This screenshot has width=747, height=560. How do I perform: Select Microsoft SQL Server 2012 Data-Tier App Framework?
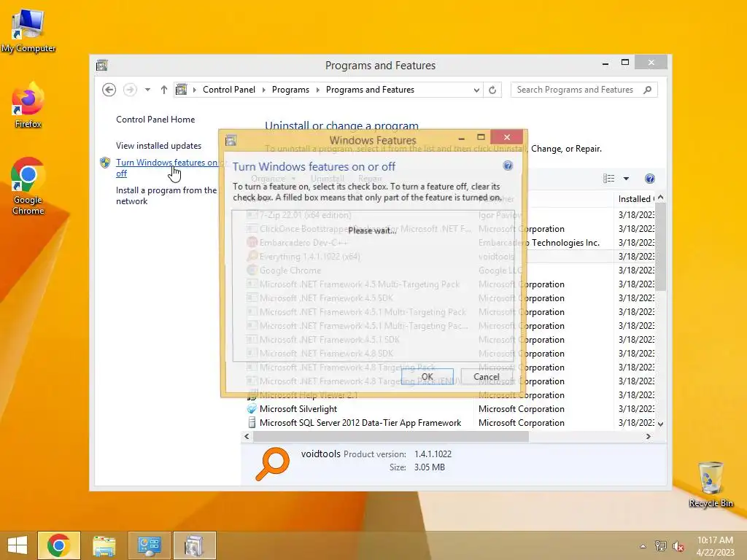pos(360,422)
